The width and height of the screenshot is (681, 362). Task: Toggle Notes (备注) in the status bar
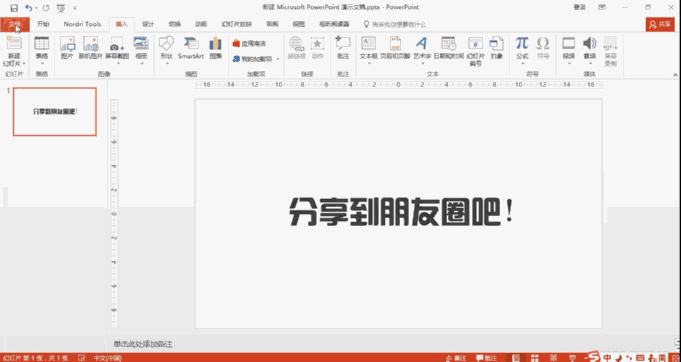tap(456, 358)
